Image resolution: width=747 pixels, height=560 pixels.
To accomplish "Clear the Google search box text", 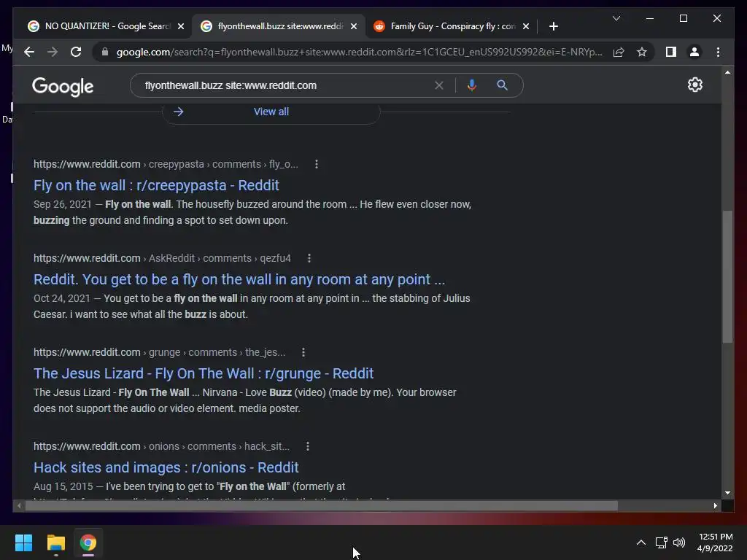I will tap(438, 85).
